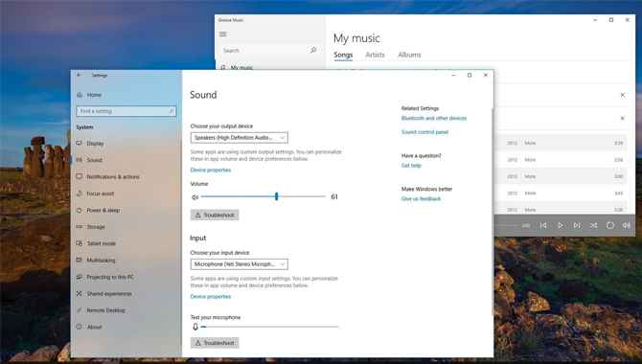Click the Groove Music Search box
This screenshot has width=642, height=364.
point(270,51)
